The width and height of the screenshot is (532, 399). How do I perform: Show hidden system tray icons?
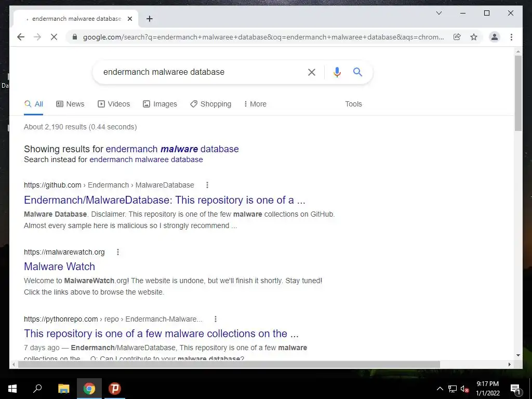click(x=440, y=389)
